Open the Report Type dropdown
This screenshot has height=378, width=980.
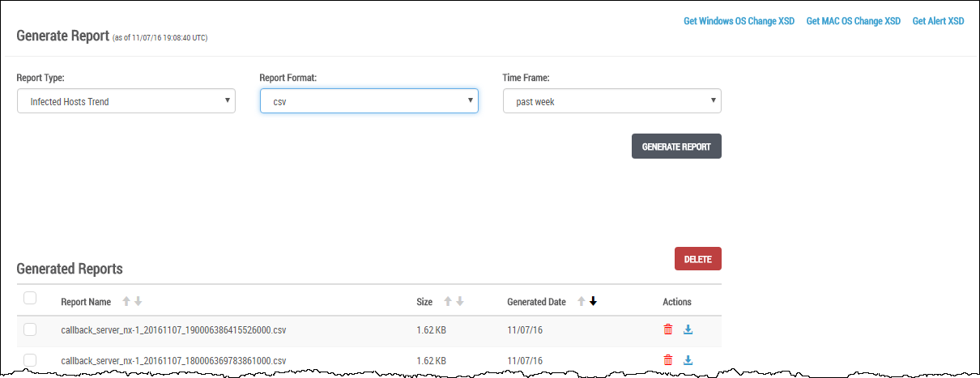click(126, 101)
